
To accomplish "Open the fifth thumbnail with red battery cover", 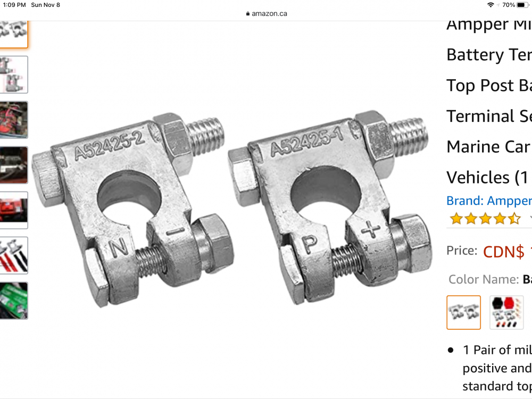I will pyautogui.click(x=14, y=210).
